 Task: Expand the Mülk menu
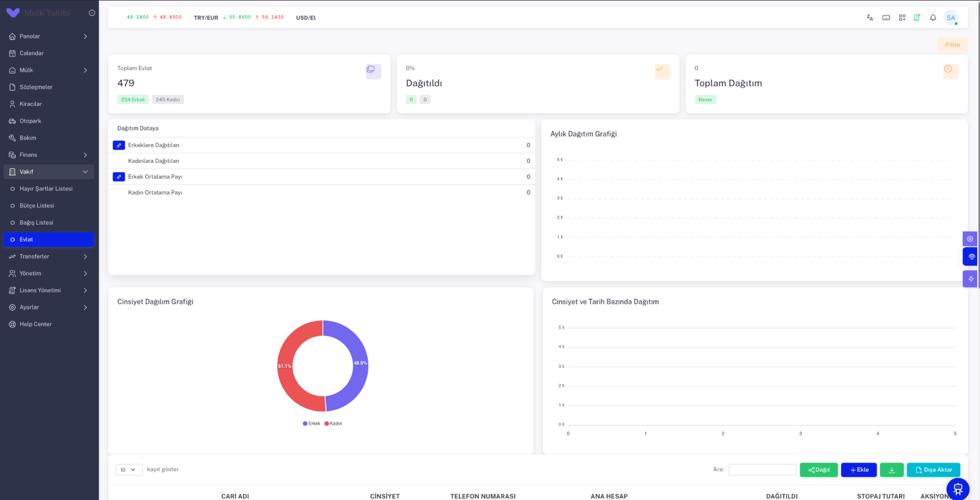click(49, 70)
